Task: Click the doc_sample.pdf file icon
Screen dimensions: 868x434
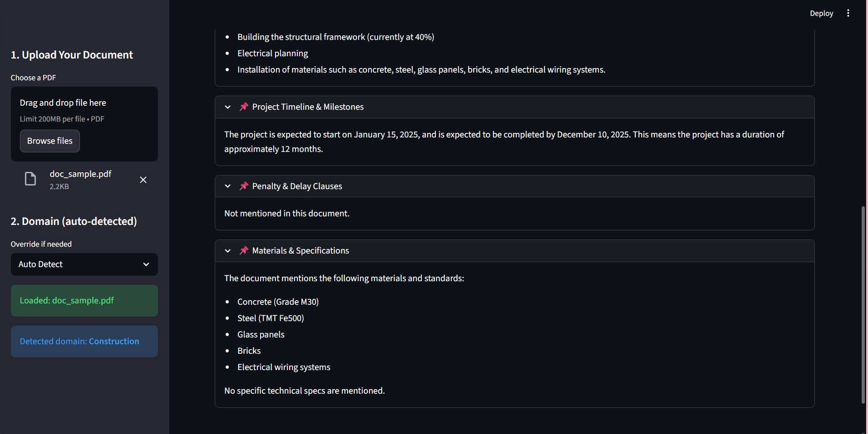Action: [x=30, y=179]
